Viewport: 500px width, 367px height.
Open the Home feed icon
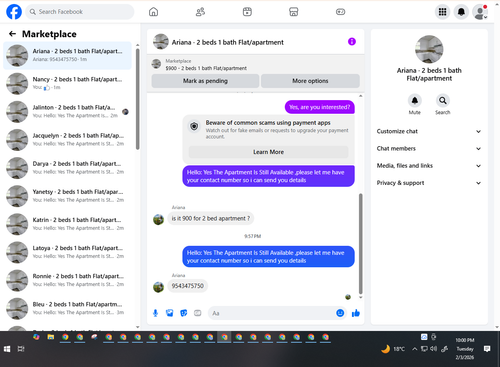point(153,12)
